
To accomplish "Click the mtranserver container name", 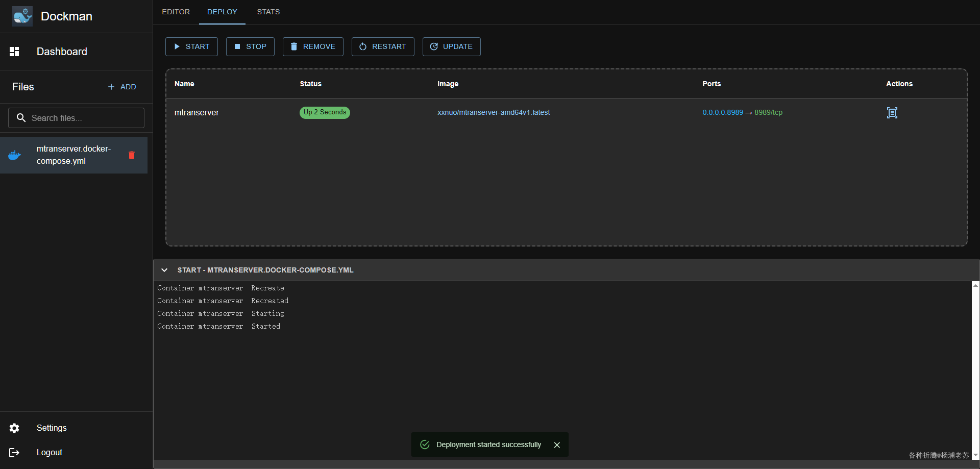I will (x=197, y=112).
